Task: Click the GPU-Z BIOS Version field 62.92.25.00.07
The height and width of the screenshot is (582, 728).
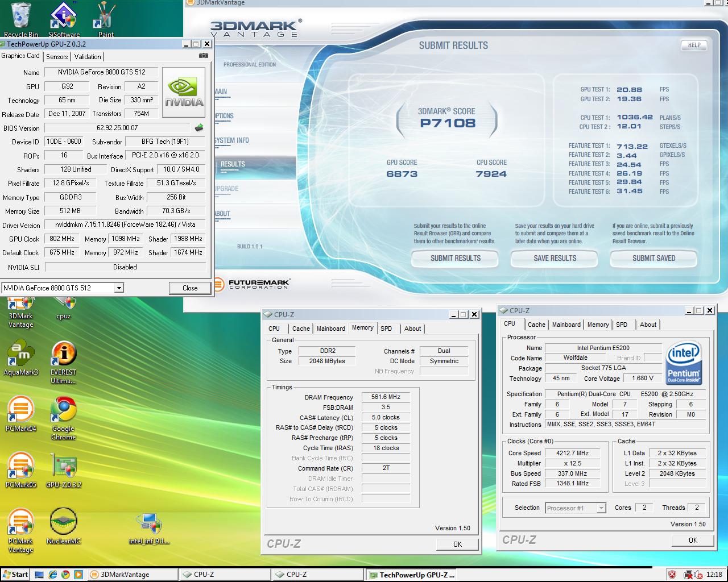Action: pos(117,128)
